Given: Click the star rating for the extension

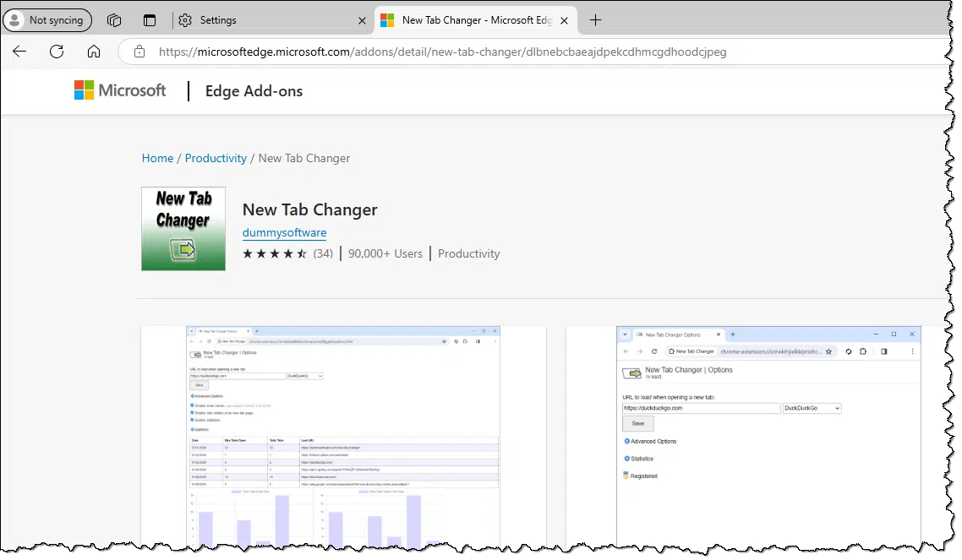Looking at the screenshot, I should (x=274, y=253).
